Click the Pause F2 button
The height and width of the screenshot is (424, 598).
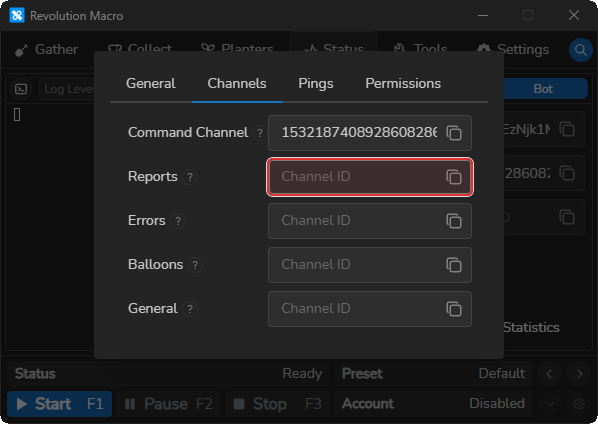[x=169, y=404]
